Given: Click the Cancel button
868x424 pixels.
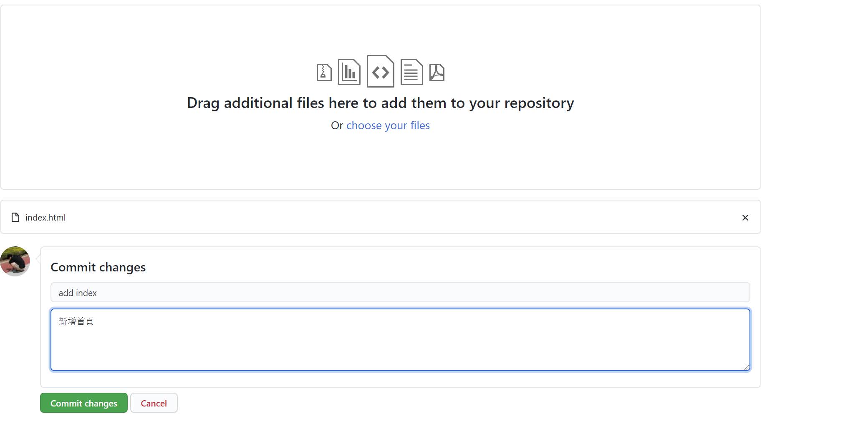Looking at the screenshot, I should click(x=154, y=403).
